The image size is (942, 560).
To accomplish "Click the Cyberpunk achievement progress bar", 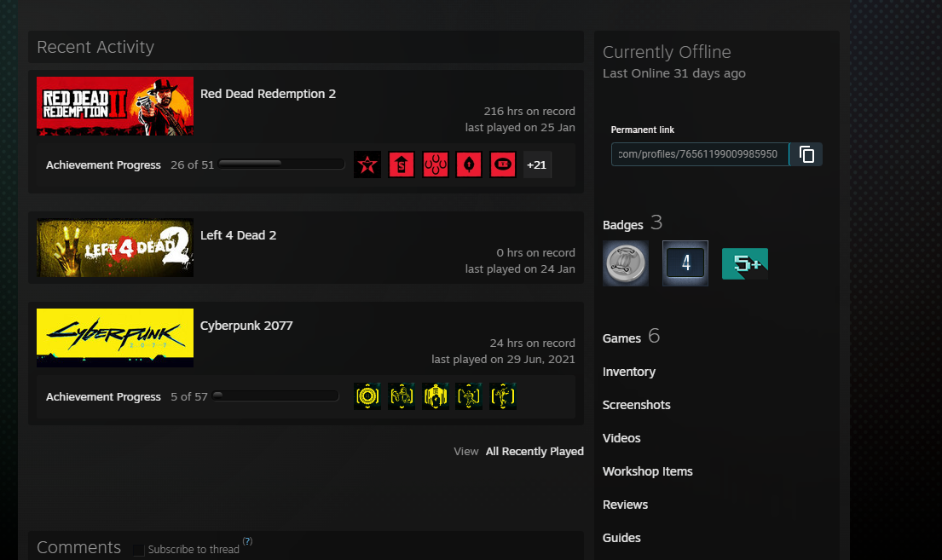I will tap(275, 396).
